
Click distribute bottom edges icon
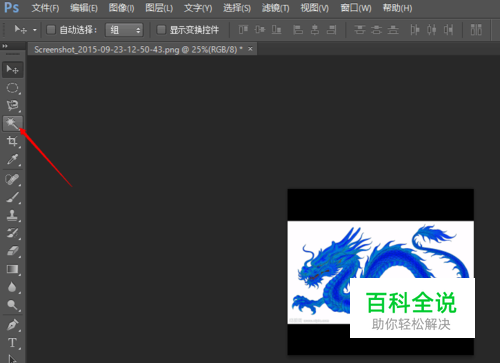pos(393,30)
